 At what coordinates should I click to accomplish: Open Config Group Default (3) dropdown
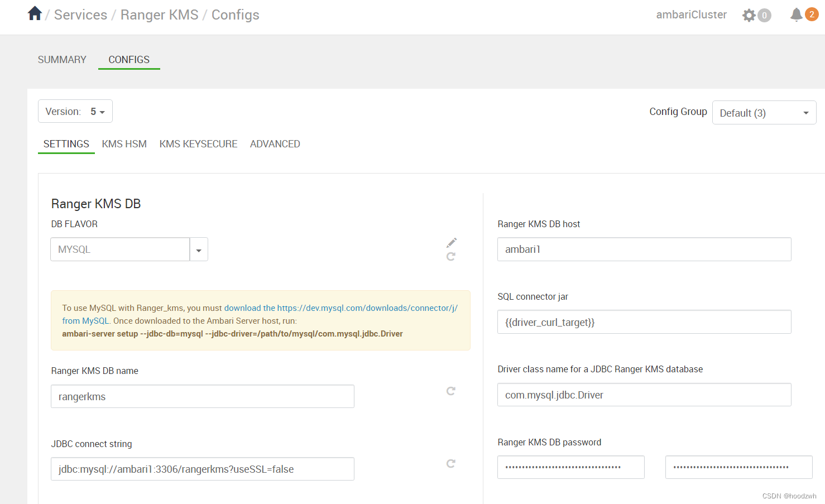pyautogui.click(x=764, y=113)
